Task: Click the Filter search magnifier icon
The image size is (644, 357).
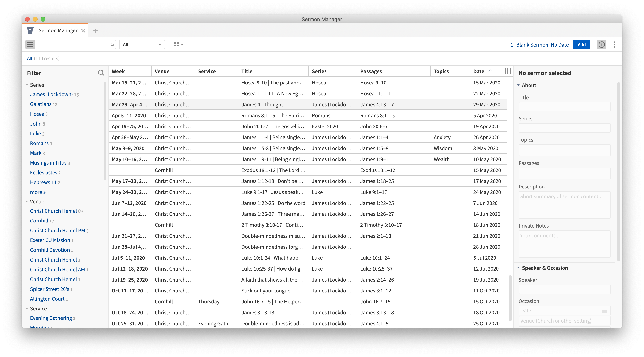Action: [101, 73]
